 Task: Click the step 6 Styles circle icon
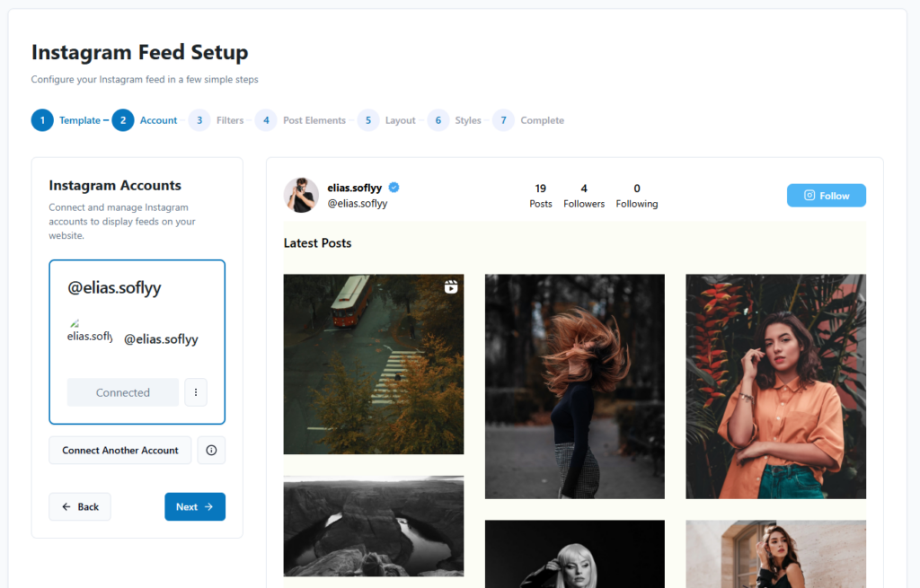tap(438, 119)
